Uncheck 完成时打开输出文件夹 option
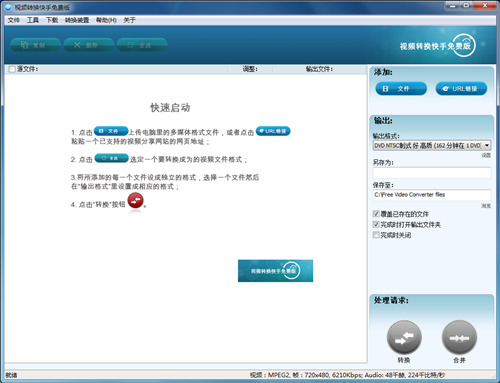This screenshot has width=500, height=383. click(376, 224)
